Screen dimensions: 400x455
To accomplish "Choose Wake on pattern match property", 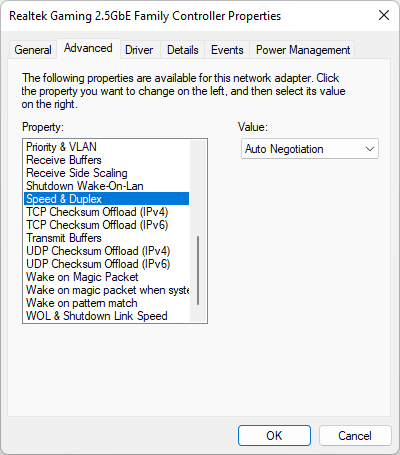I will 107,303.
